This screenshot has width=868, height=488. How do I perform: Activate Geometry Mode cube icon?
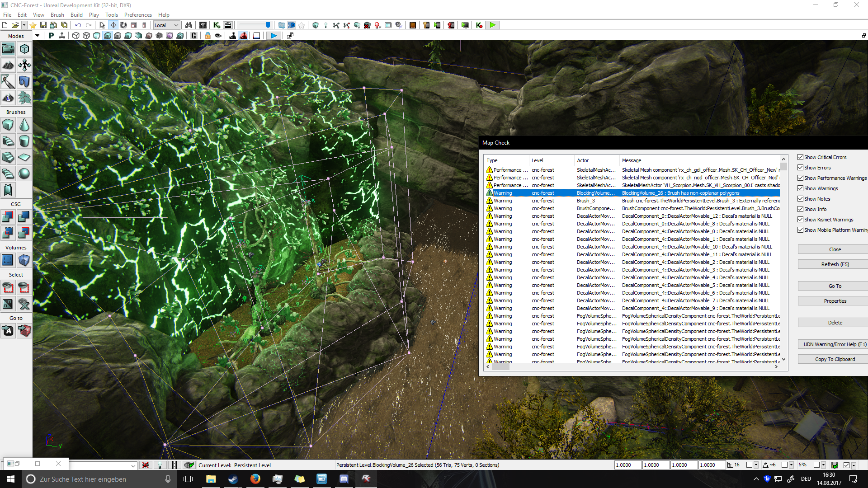click(x=24, y=49)
